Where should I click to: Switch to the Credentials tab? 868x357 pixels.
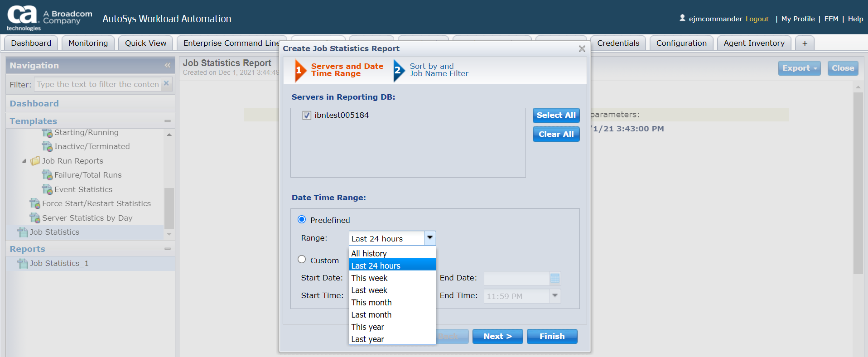pyautogui.click(x=618, y=43)
